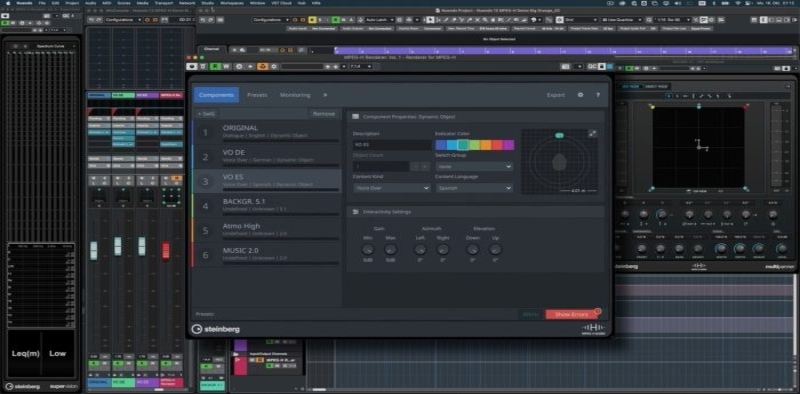Viewport: 800px width, 394px height.
Task: Toggle W write-all in Project toolbar
Action: tap(344, 20)
